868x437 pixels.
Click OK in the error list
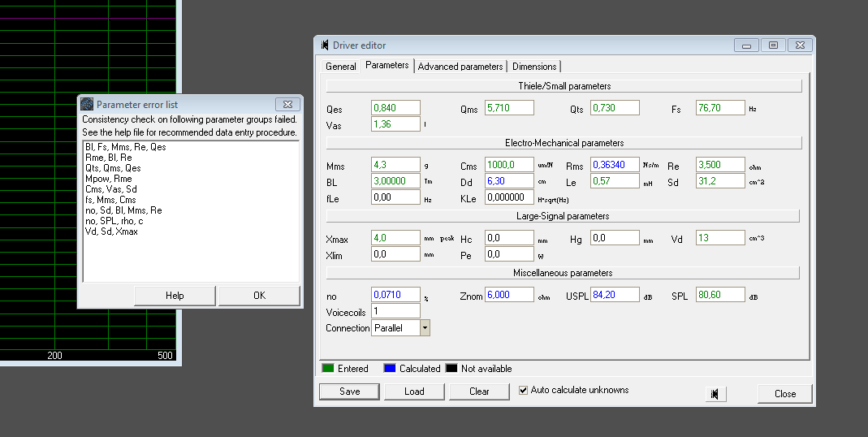(259, 296)
